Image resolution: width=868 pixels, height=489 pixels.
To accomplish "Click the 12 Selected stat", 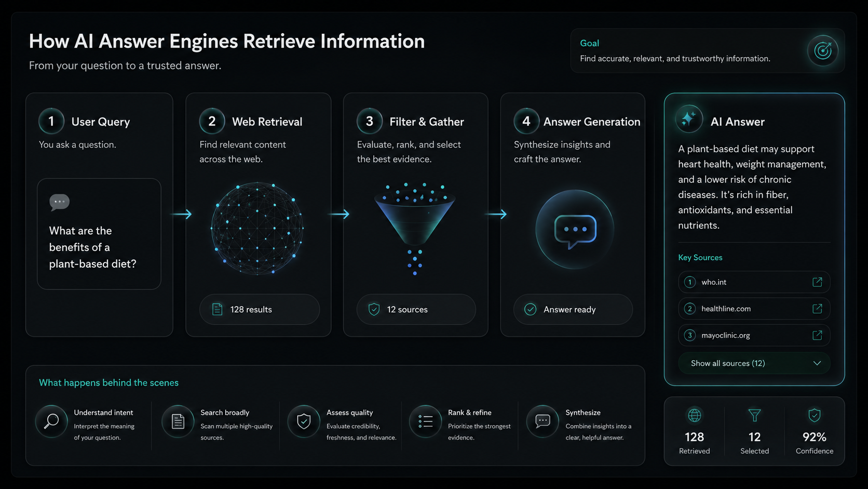I will pos(754,443).
